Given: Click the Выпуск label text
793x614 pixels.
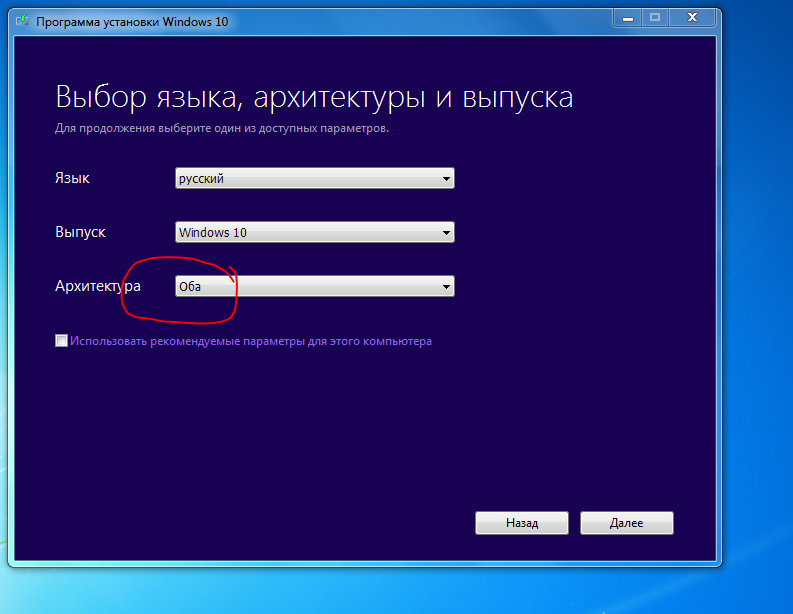Looking at the screenshot, I should [x=80, y=232].
